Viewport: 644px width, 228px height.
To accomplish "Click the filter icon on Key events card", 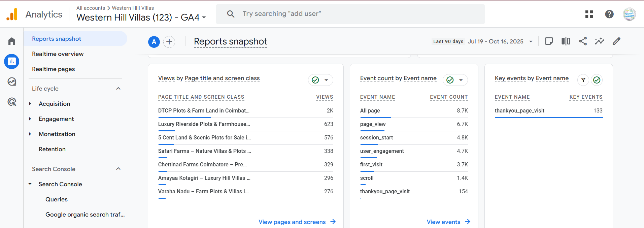I will coord(583,80).
